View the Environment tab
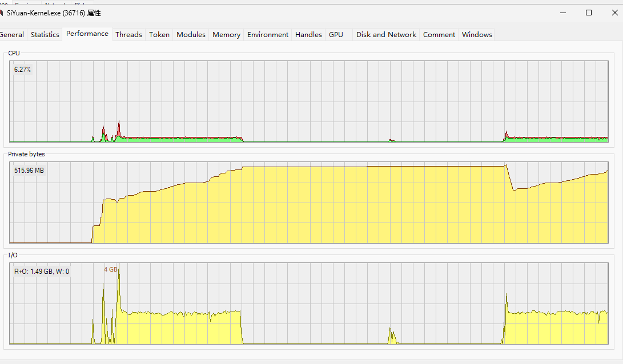The image size is (623, 364). (x=268, y=35)
